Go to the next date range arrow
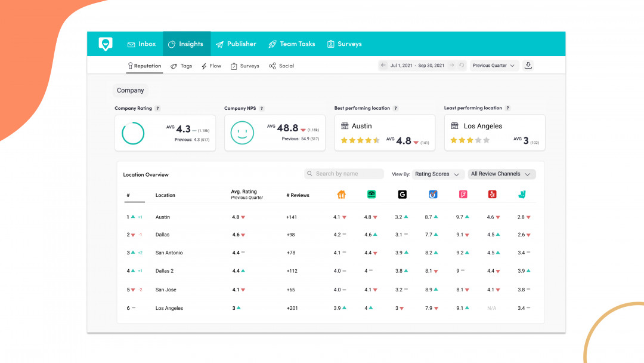 [452, 65]
